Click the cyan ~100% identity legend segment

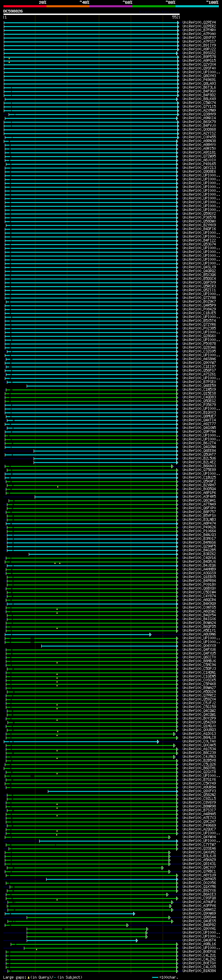197,6
